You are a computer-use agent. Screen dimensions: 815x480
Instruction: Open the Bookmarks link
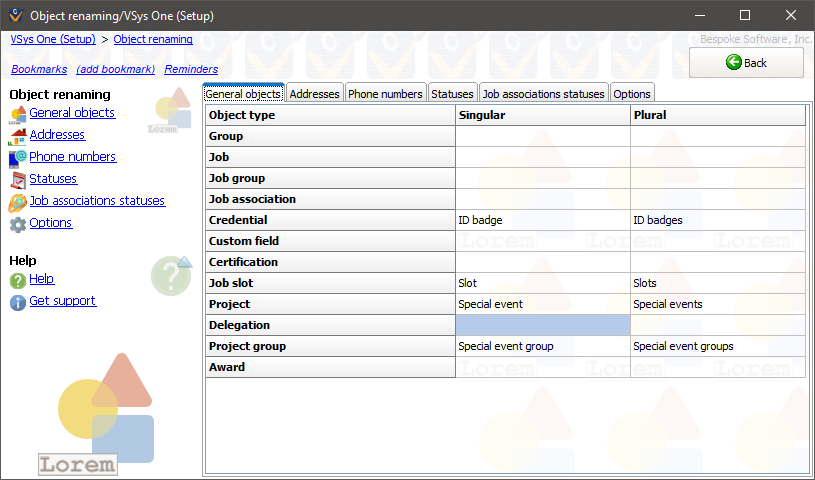[39, 69]
